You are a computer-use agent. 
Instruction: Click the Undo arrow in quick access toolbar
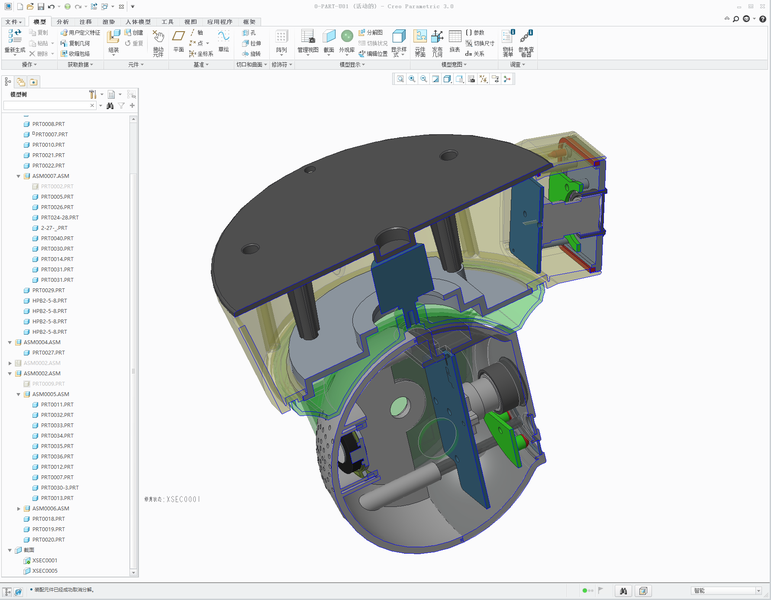coord(51,6)
